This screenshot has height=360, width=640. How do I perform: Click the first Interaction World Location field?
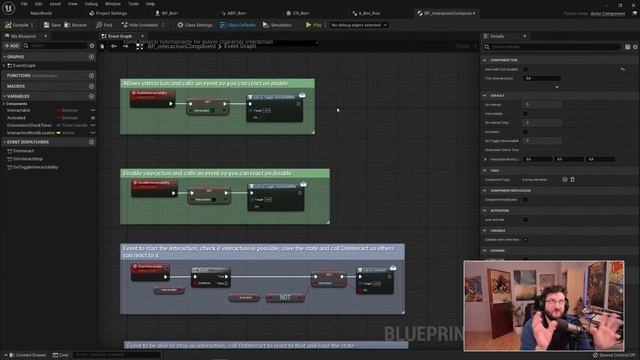click(x=537, y=159)
